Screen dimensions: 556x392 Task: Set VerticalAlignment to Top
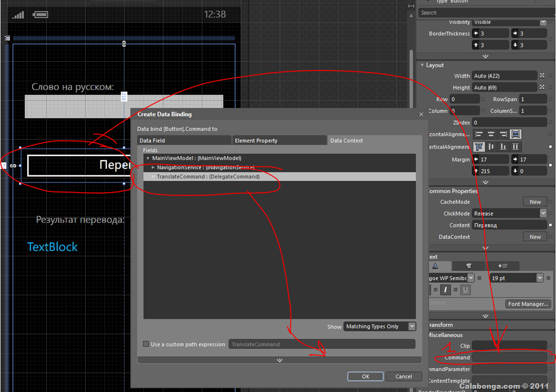[x=479, y=147]
